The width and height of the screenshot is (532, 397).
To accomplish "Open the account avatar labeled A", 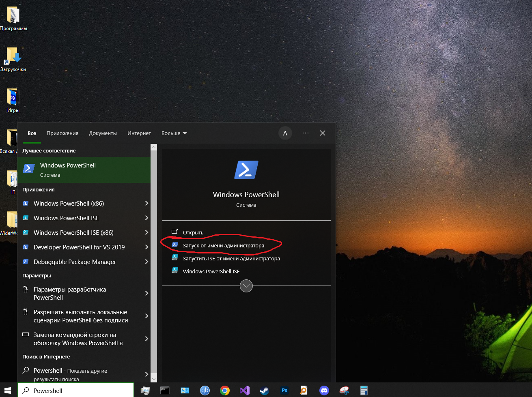I will (x=285, y=133).
